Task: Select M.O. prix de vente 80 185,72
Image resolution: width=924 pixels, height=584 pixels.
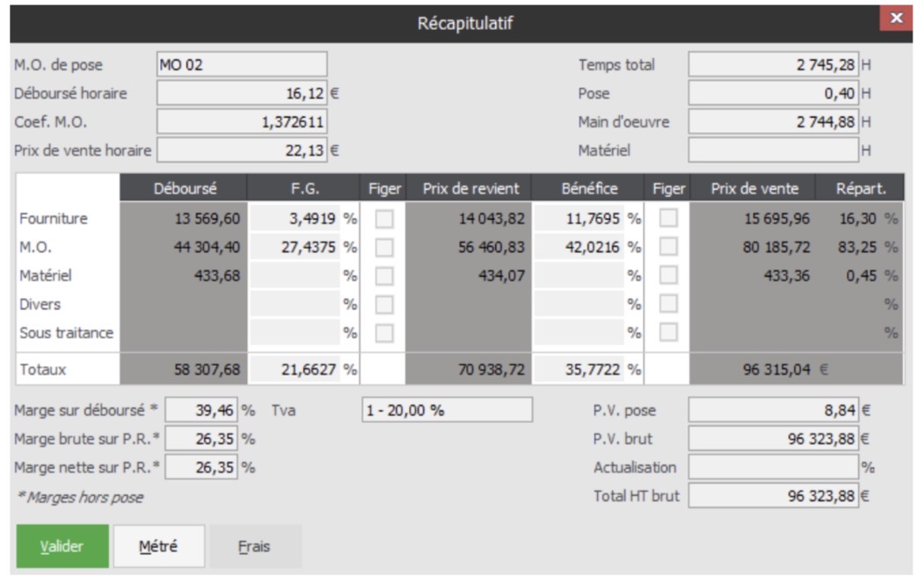Action: click(x=776, y=247)
